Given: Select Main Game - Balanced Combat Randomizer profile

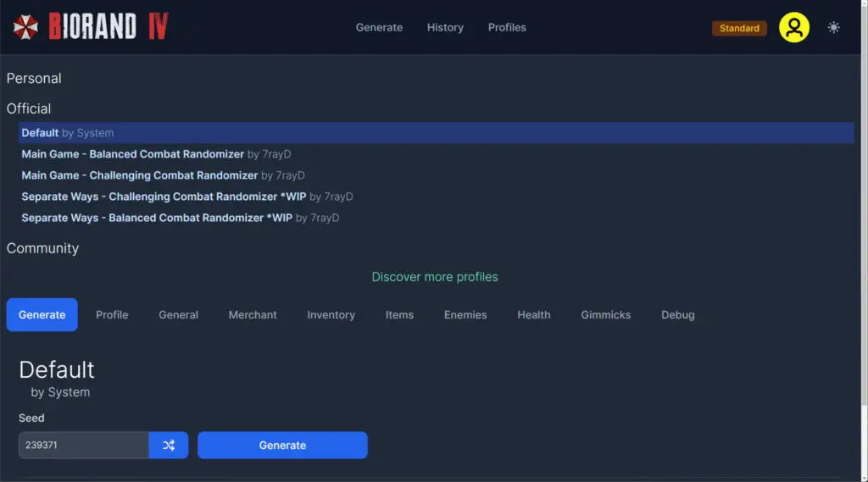Looking at the screenshot, I should coord(437,154).
